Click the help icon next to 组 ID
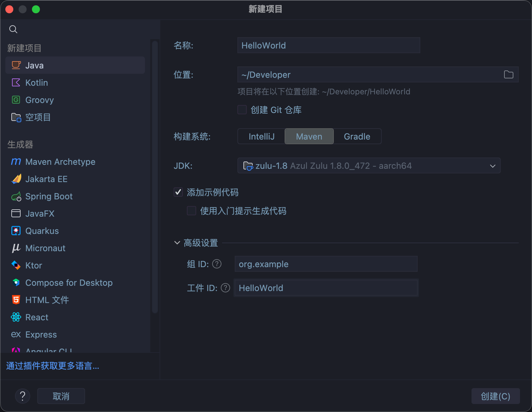The image size is (532, 412). [217, 264]
